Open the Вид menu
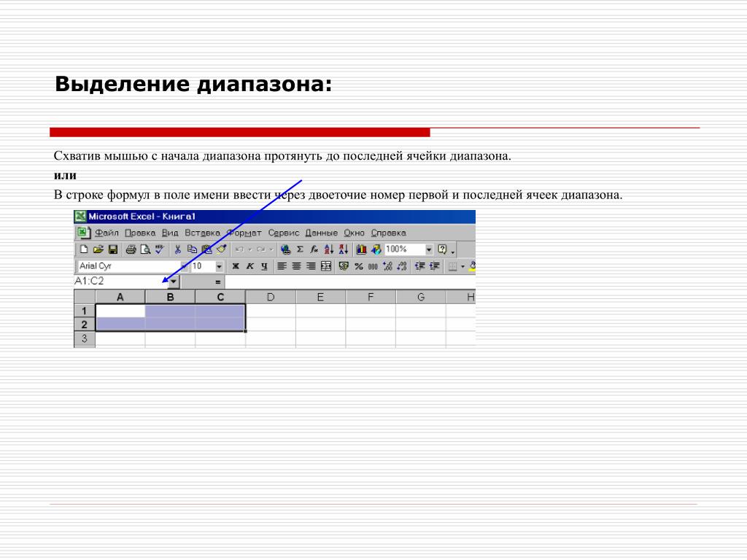The image size is (747, 560). click(x=169, y=233)
